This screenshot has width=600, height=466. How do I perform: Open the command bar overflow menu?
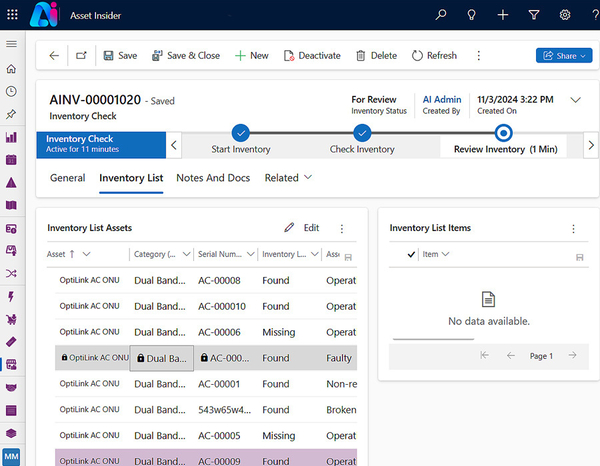point(478,56)
